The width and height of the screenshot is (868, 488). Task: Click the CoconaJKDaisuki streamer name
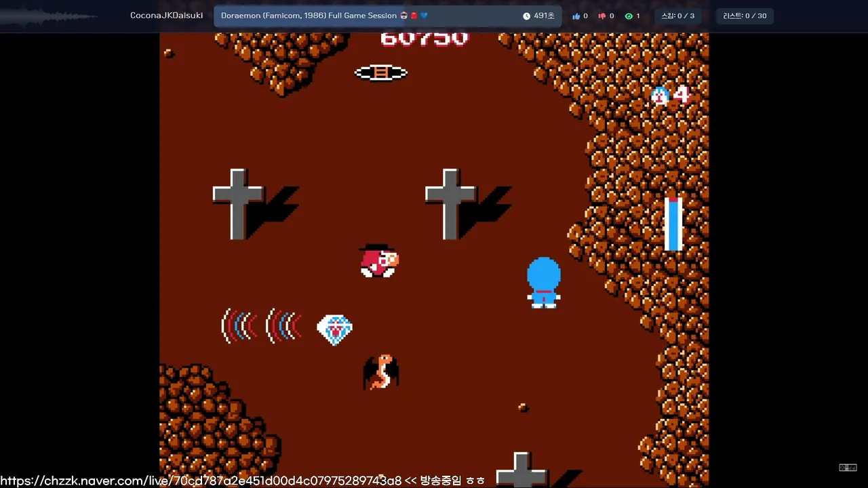coord(166,16)
